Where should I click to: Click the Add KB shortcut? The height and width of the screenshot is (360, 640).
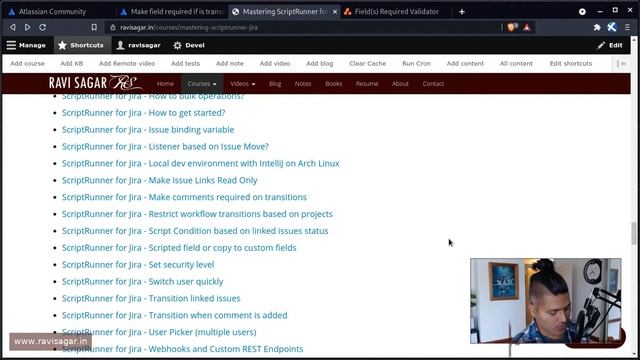click(x=72, y=64)
